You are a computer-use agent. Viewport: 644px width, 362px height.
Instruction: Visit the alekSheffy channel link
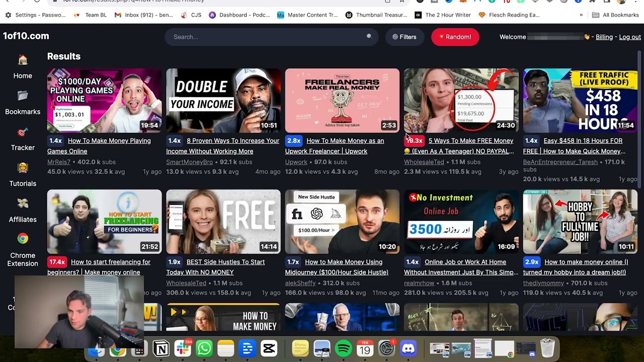tap(300, 283)
